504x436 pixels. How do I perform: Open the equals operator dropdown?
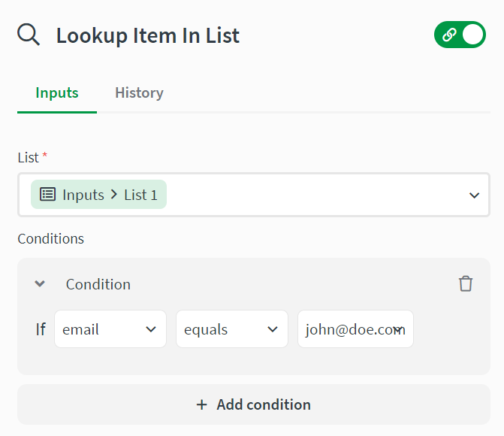pyautogui.click(x=232, y=329)
